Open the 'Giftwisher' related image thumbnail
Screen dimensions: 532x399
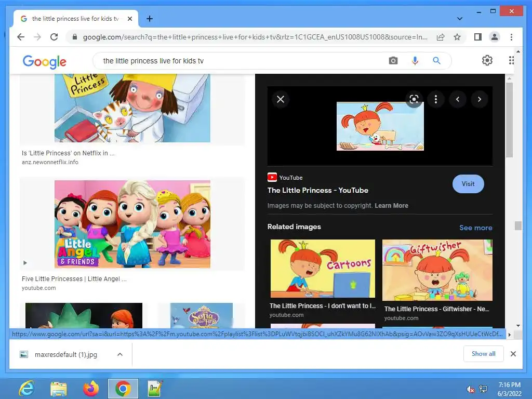[437, 270]
